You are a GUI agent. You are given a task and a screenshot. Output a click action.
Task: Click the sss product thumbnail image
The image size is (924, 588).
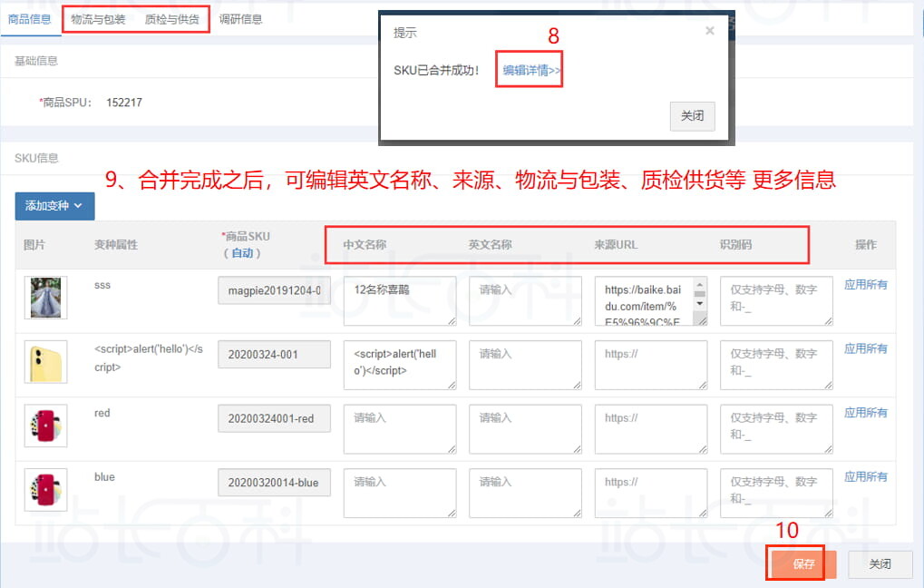coord(45,298)
